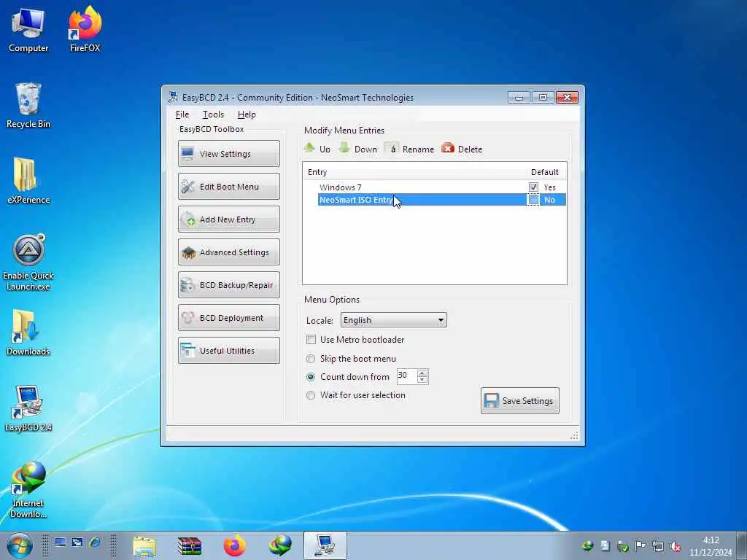
Task: Click the Default column header
Action: (x=544, y=172)
